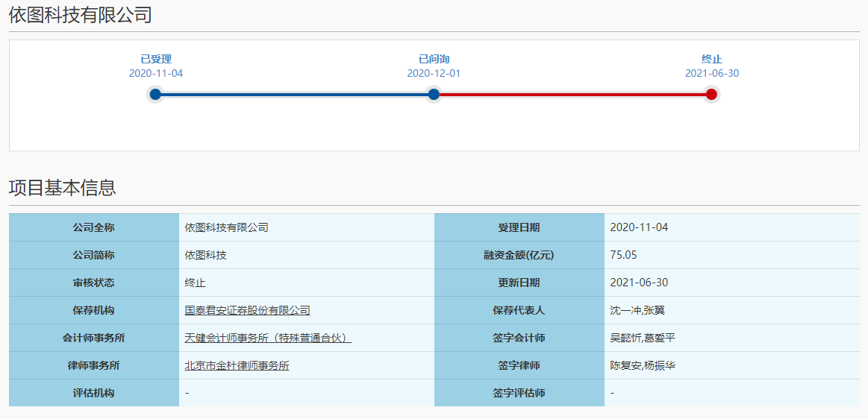Click 依图科技有限公司 in the 公司全称 row
Screen dimensions: 868x419
pyautogui.click(x=226, y=227)
